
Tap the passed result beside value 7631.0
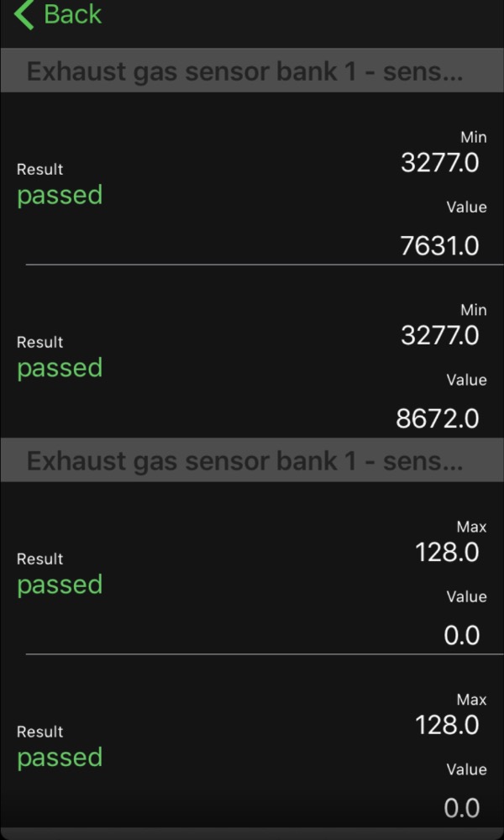pyautogui.click(x=60, y=196)
